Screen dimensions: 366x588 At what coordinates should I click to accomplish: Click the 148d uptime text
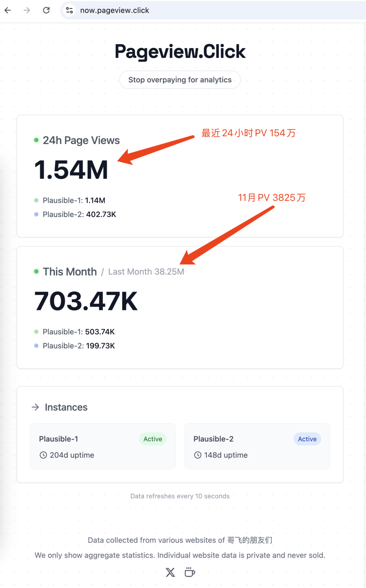(x=226, y=455)
